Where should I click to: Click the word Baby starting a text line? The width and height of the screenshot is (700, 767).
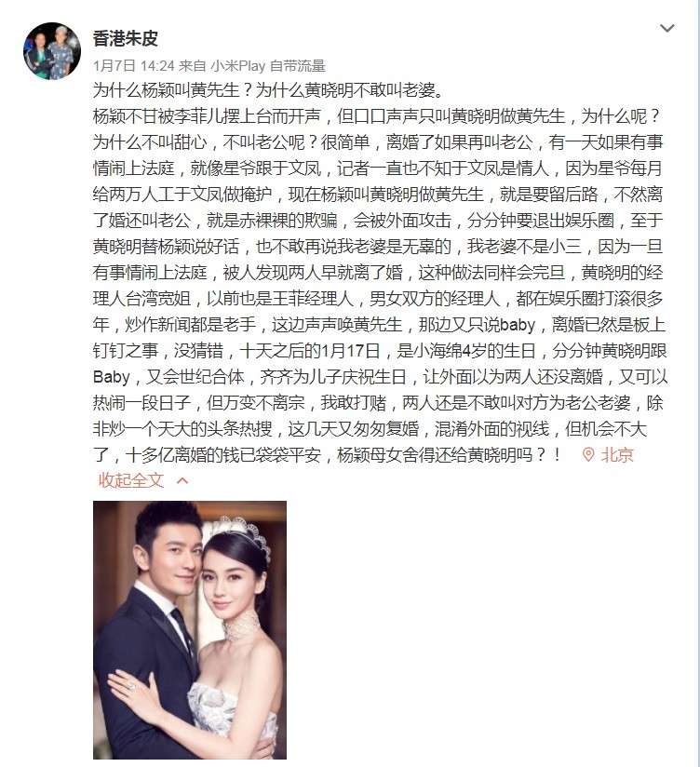click(112, 377)
